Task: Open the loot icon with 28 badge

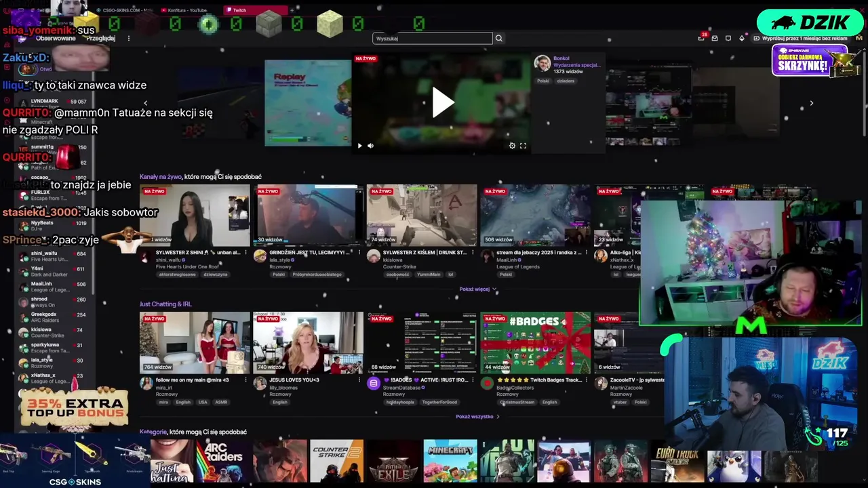Action: click(701, 39)
